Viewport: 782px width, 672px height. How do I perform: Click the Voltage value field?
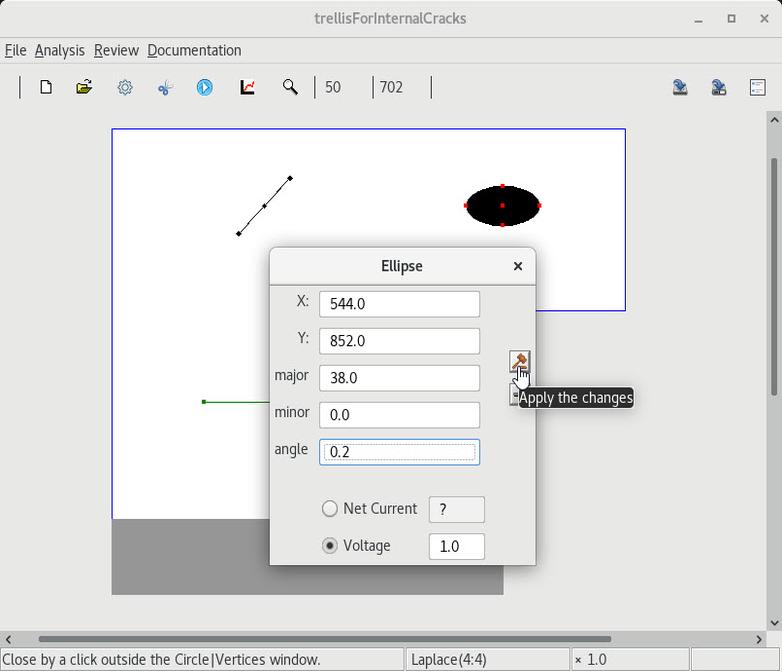[x=456, y=546]
